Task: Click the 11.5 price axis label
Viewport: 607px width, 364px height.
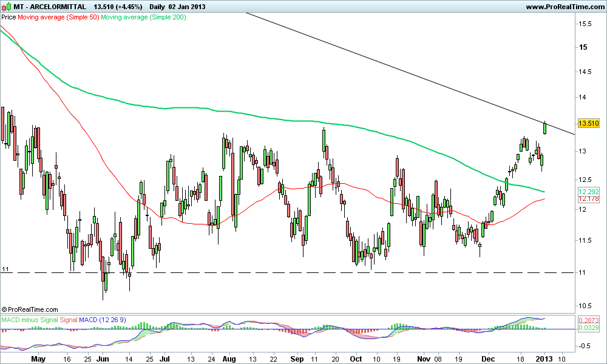Action: click(x=585, y=241)
